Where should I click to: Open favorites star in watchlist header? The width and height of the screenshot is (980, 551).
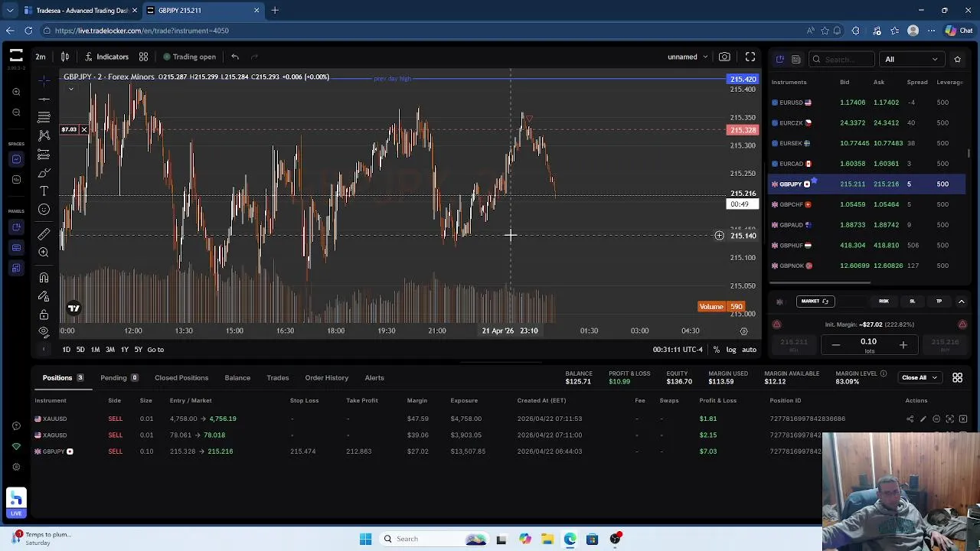click(x=957, y=59)
